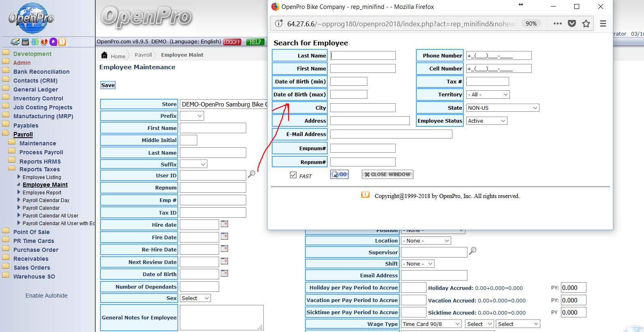The height and width of the screenshot is (332, 644).
Task: Click the printer icon in sidebar toolbar
Action: click(x=15, y=42)
